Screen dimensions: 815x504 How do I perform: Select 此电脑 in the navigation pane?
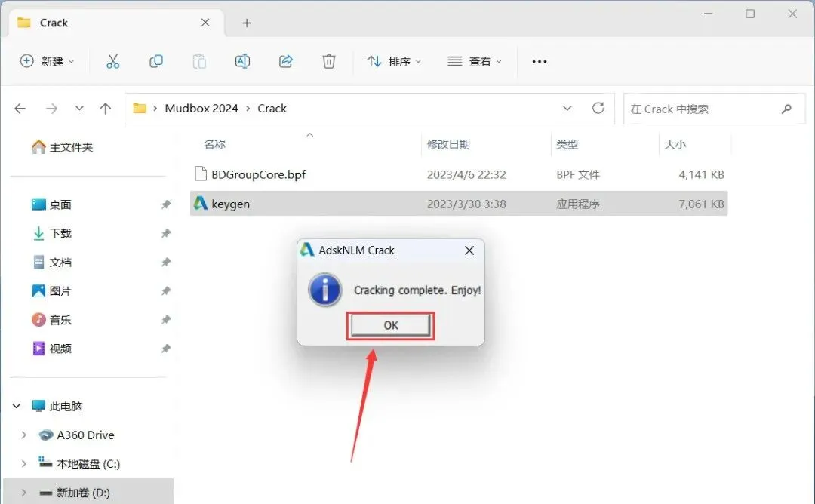click(57, 407)
